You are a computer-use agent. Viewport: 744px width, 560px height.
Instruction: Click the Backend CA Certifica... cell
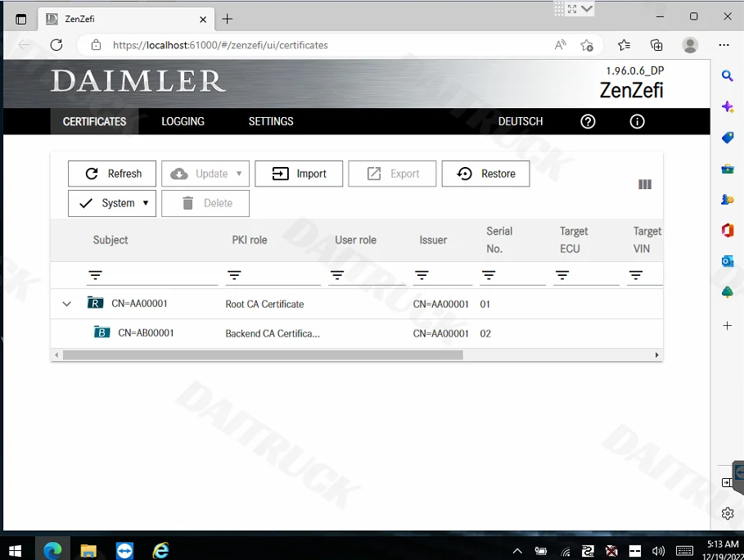click(x=273, y=334)
